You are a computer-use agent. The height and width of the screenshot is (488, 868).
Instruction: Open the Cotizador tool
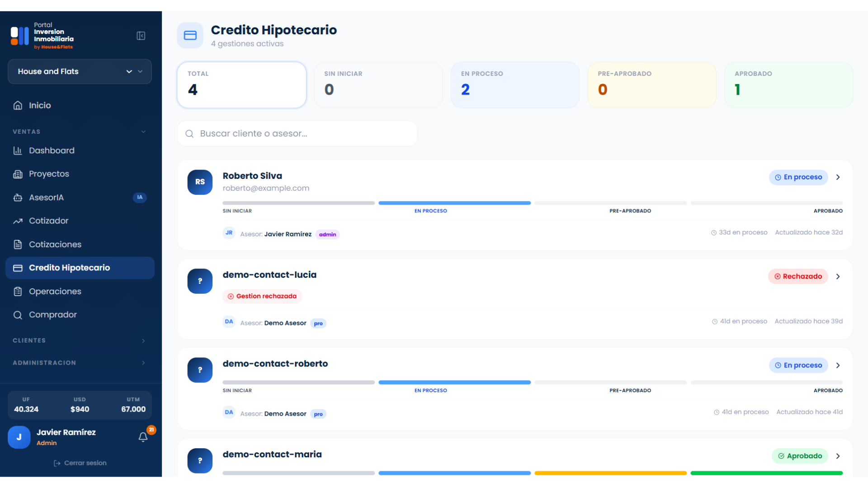48,221
